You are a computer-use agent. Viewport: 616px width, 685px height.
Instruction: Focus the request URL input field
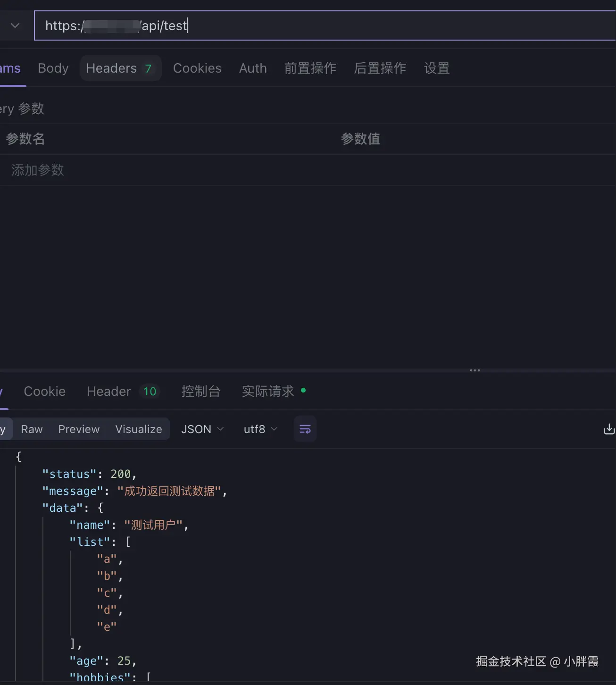coord(325,25)
